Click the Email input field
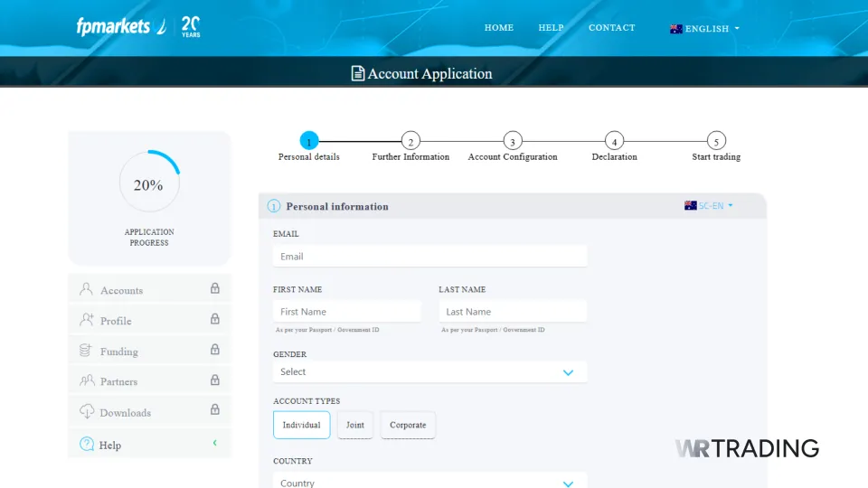 click(430, 256)
